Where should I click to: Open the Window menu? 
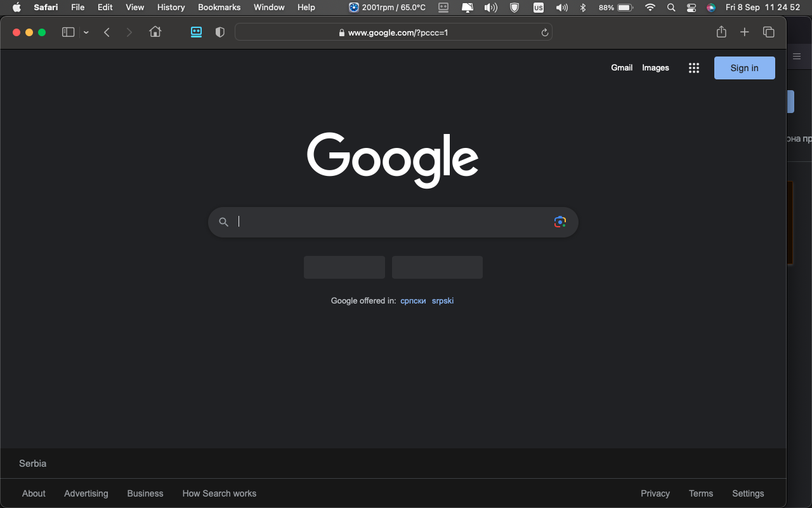point(269,8)
